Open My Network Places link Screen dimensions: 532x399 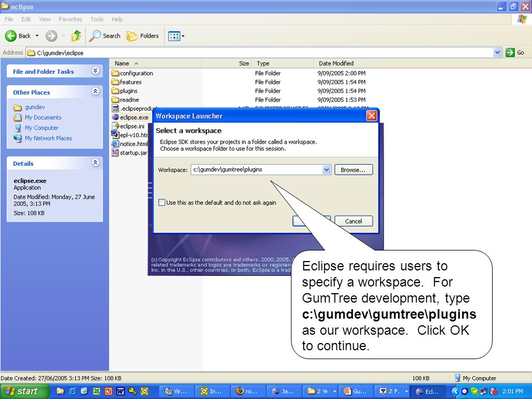click(x=48, y=139)
